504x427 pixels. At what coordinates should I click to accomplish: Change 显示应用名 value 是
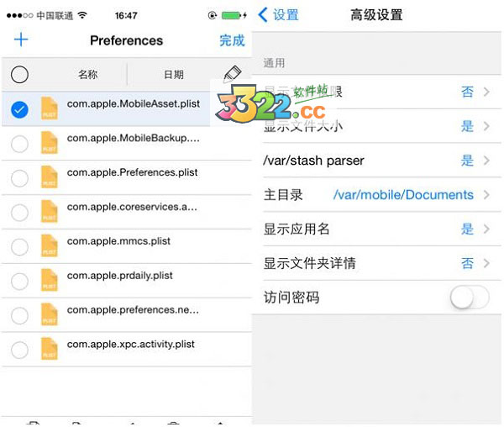[467, 229]
